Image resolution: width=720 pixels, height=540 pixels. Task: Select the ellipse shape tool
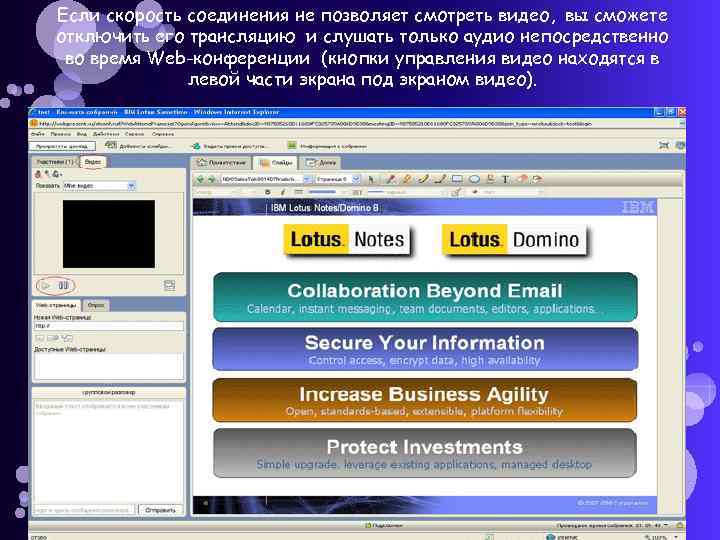(474, 179)
